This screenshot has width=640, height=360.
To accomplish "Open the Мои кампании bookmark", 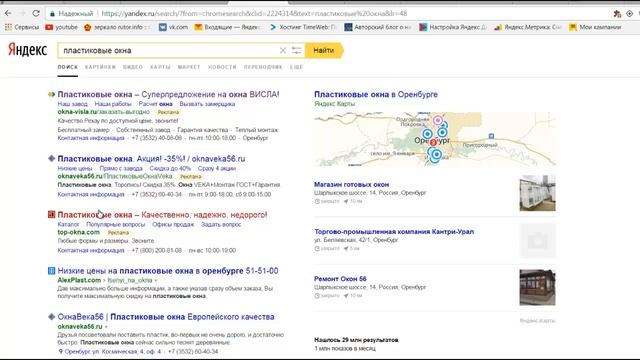I will coord(595,27).
